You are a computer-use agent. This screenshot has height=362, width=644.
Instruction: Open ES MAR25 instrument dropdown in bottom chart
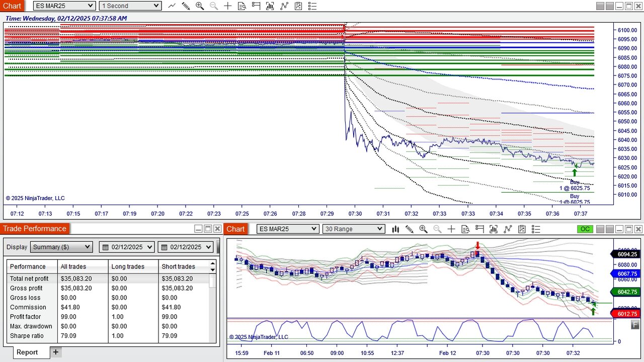(x=288, y=229)
